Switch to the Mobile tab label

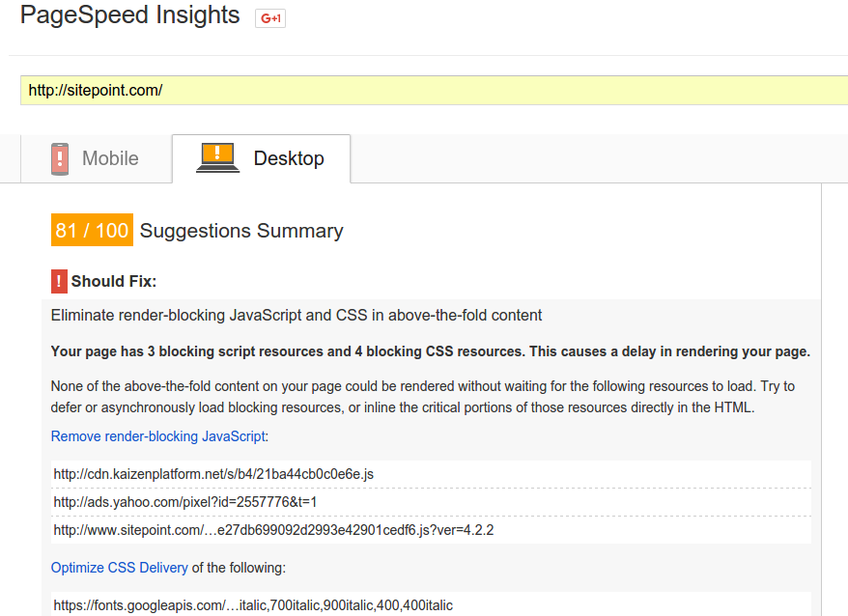[110, 158]
